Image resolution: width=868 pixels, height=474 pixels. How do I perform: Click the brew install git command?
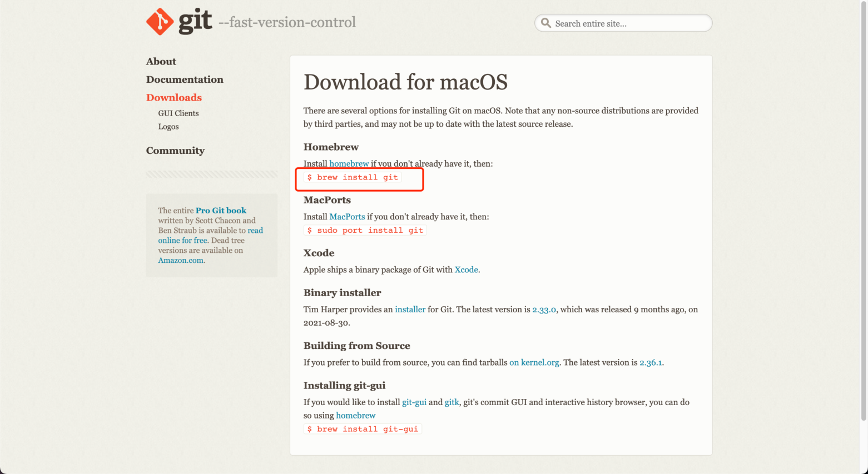click(353, 177)
